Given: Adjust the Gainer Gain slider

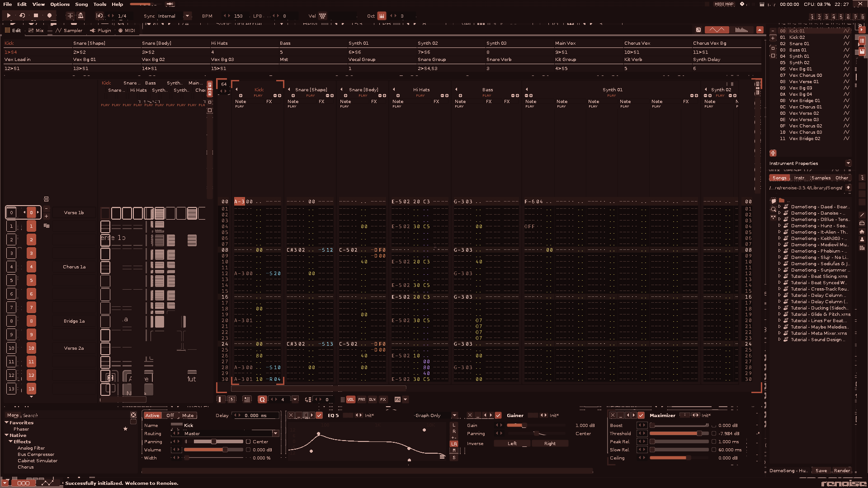Looking at the screenshot, I should coord(535,425).
